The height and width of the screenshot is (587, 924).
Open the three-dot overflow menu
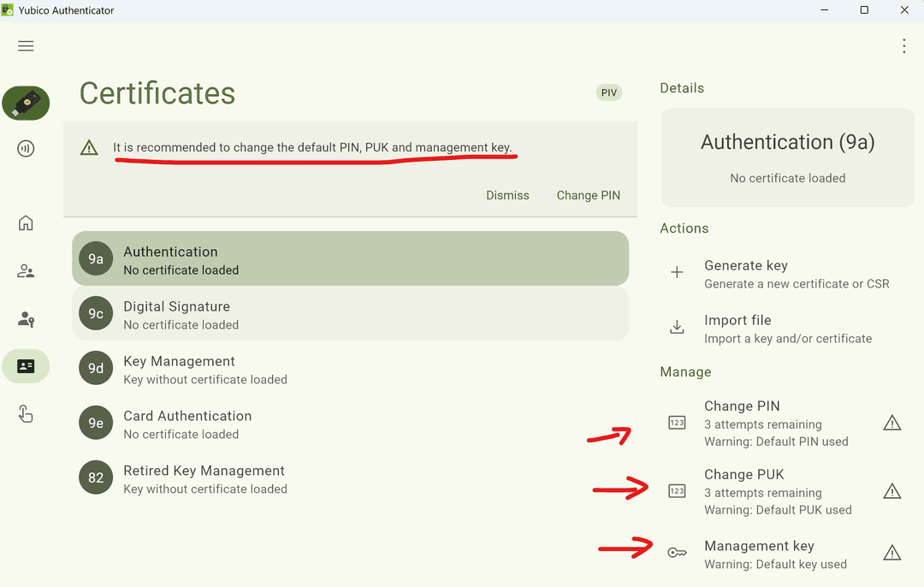[x=904, y=45]
